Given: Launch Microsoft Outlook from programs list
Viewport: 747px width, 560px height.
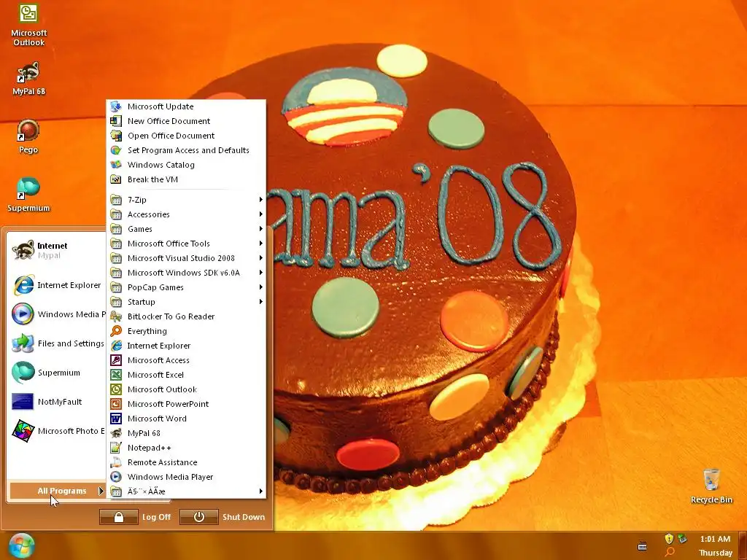Looking at the screenshot, I should [x=186, y=389].
